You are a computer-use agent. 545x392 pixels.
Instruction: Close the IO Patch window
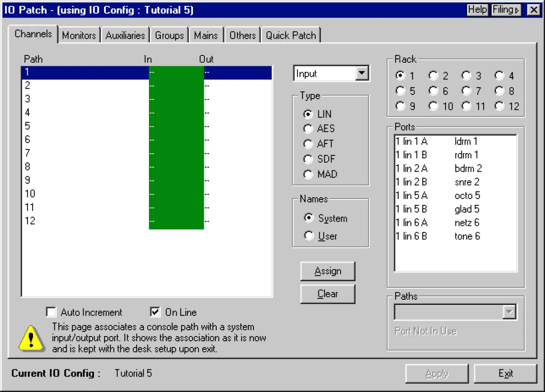(534, 10)
